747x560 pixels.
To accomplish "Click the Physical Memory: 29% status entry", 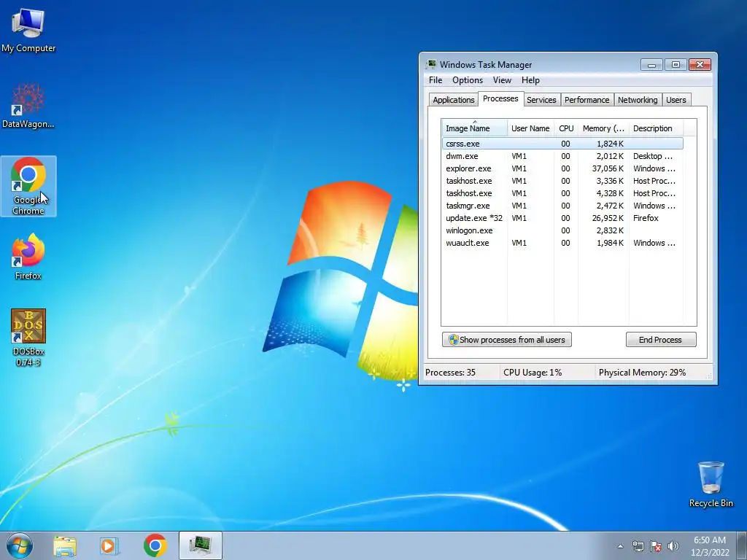I will (x=642, y=373).
